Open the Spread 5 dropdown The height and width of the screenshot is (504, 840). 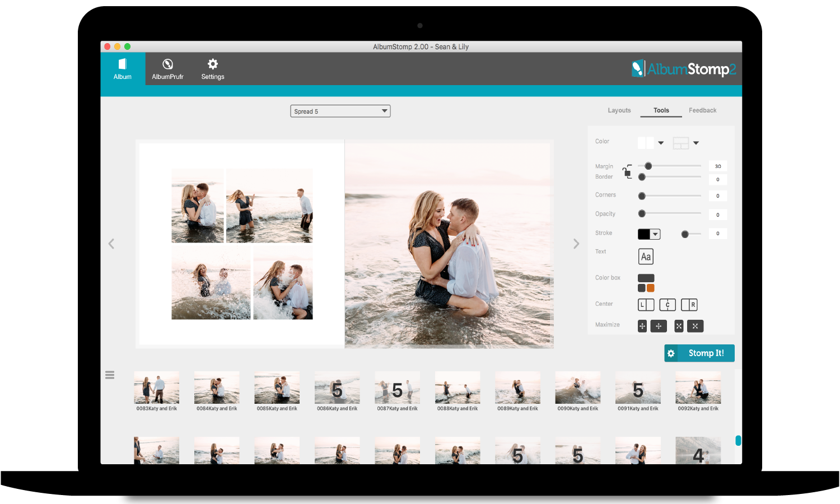point(340,111)
